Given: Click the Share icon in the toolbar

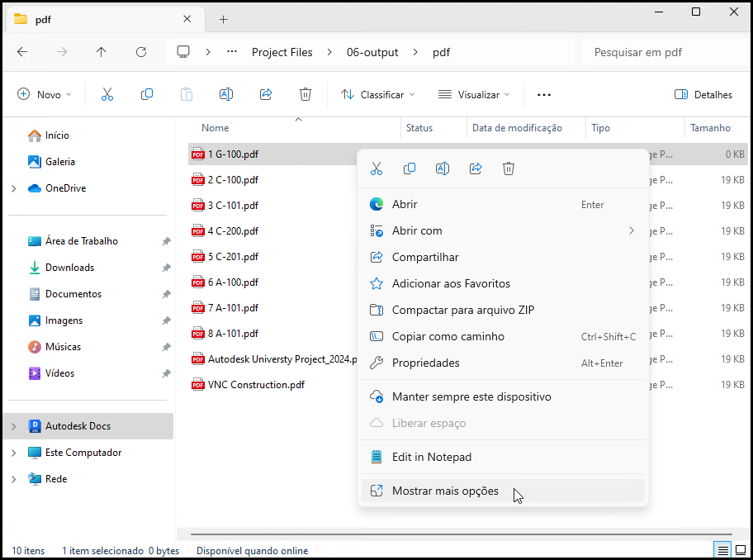Looking at the screenshot, I should [x=266, y=95].
